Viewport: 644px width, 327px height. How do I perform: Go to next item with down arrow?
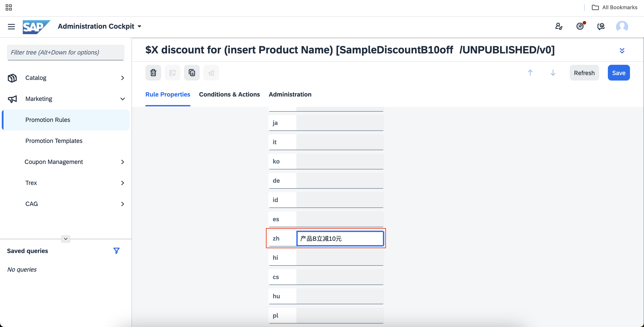pos(553,73)
